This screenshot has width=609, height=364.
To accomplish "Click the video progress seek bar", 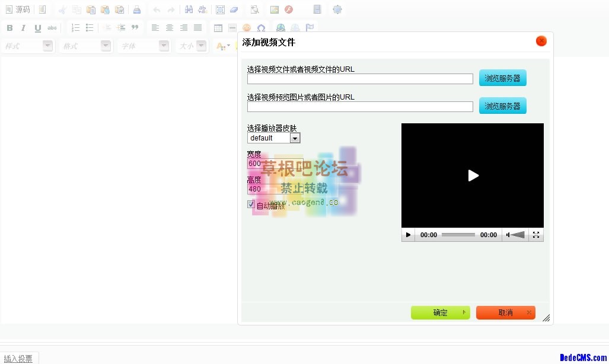I will 458,235.
